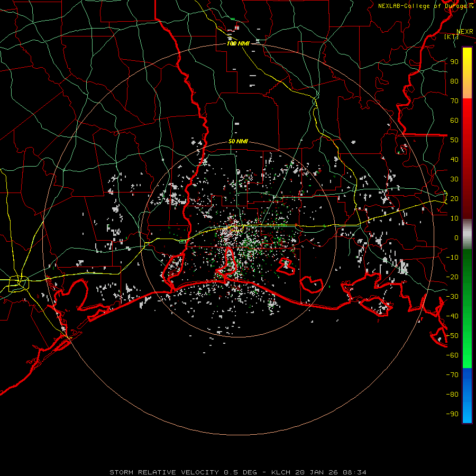This screenshot has height=476, width=476.
Task: Click the 30 value on velocity scale
Action: coord(454,179)
